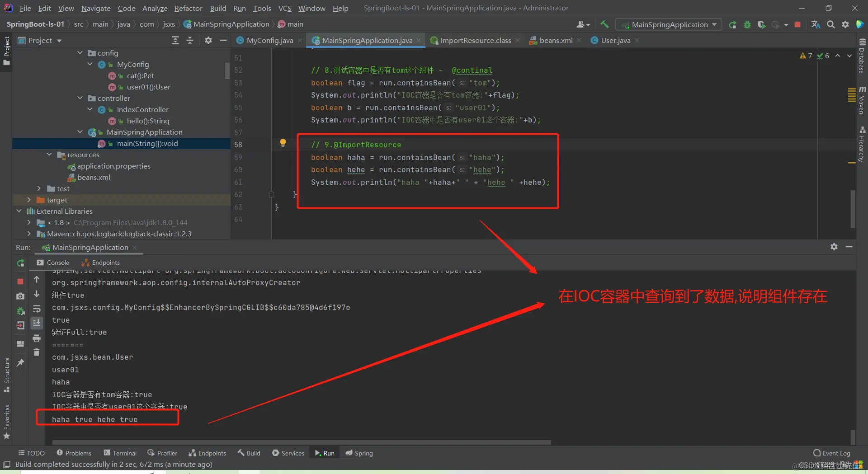Collapse the config package folder
The height and width of the screenshot is (474, 868).
80,53
